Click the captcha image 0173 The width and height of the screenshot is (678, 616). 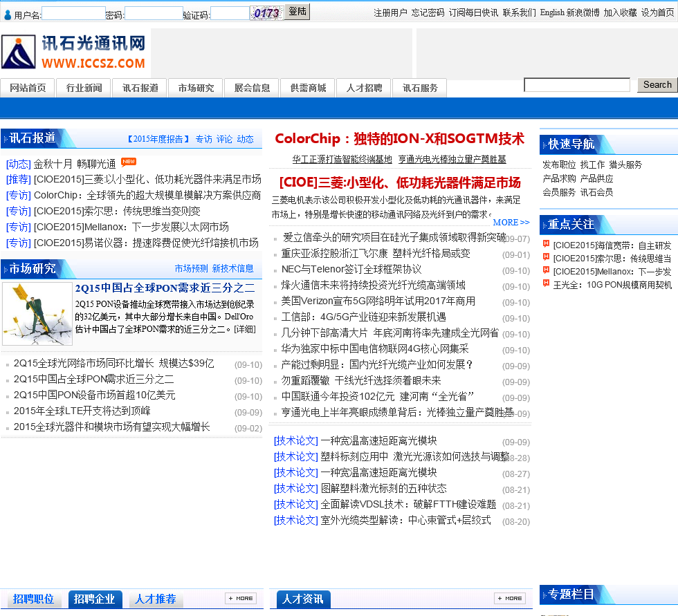(x=267, y=13)
